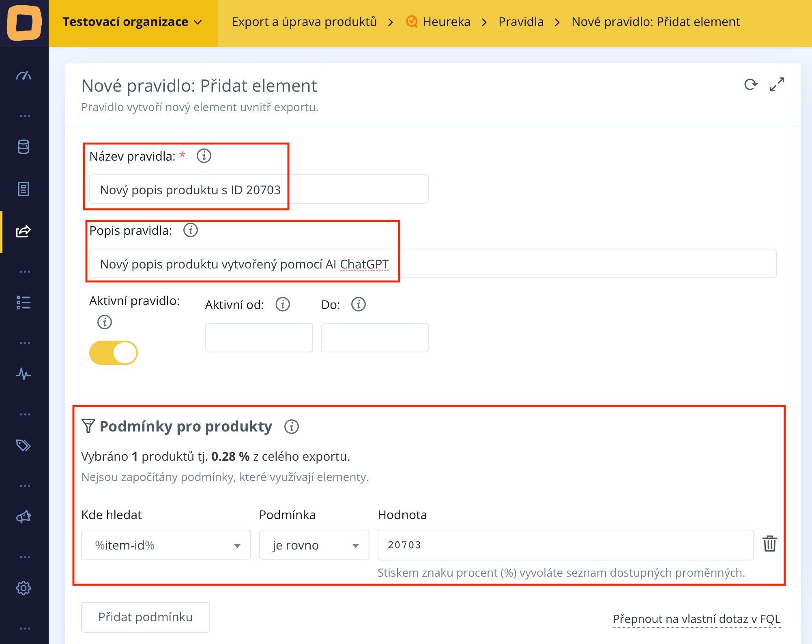812x644 pixels.
Task: Open the Podmínka je rovno dropdown
Action: click(314, 545)
